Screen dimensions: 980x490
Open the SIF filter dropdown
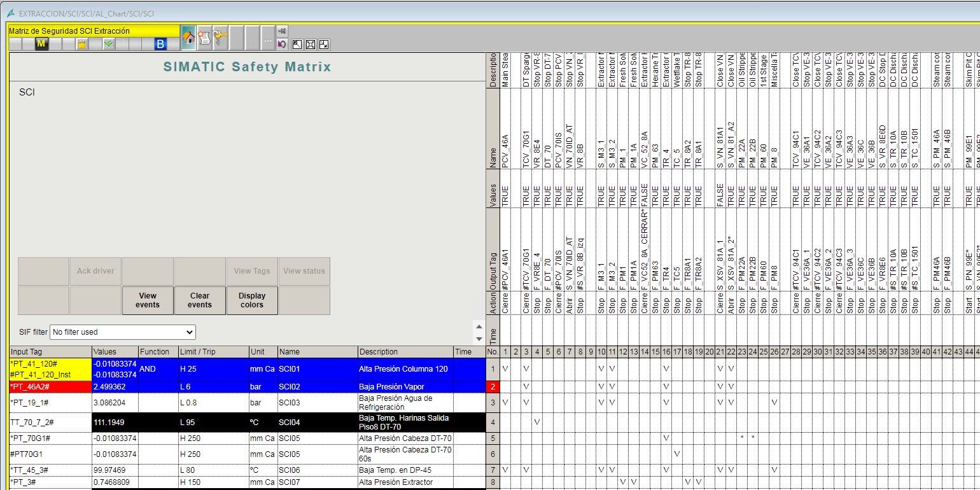point(123,332)
